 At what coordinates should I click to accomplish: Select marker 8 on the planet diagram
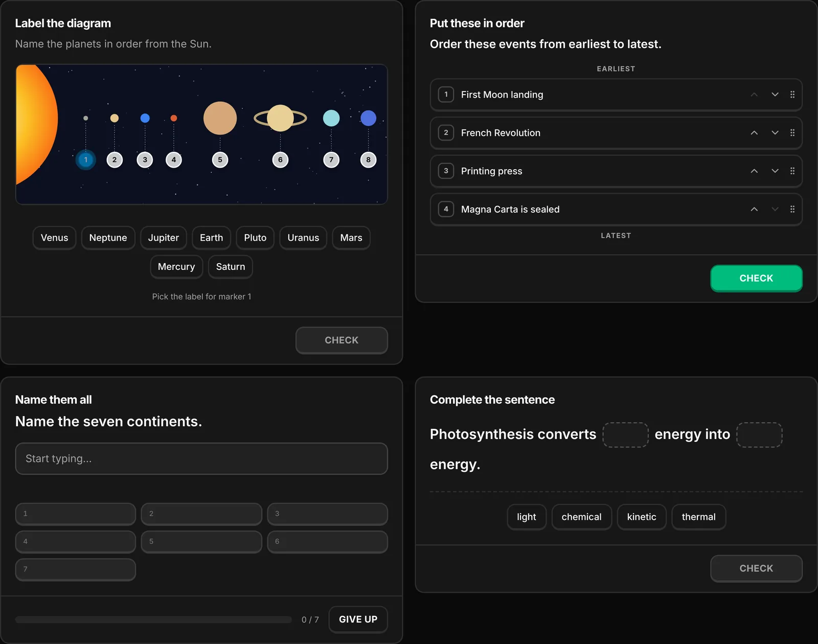pyautogui.click(x=368, y=160)
